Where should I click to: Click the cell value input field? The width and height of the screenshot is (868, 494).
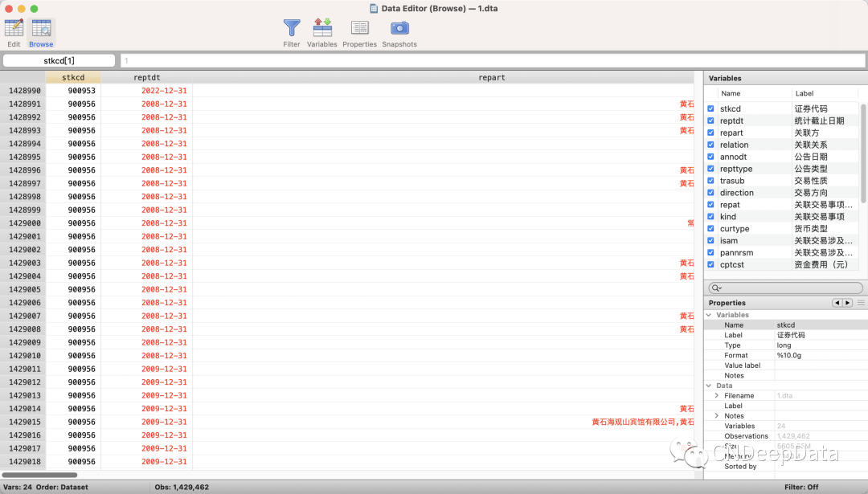[x=493, y=60]
